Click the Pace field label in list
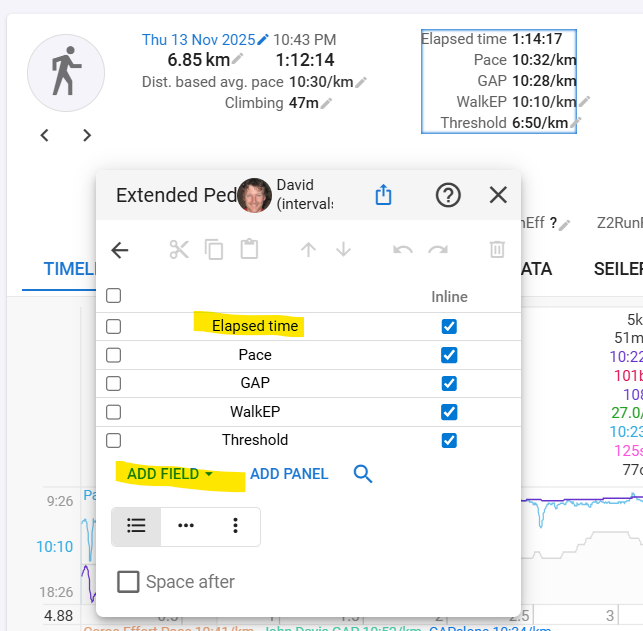The image size is (643, 631). point(255,355)
